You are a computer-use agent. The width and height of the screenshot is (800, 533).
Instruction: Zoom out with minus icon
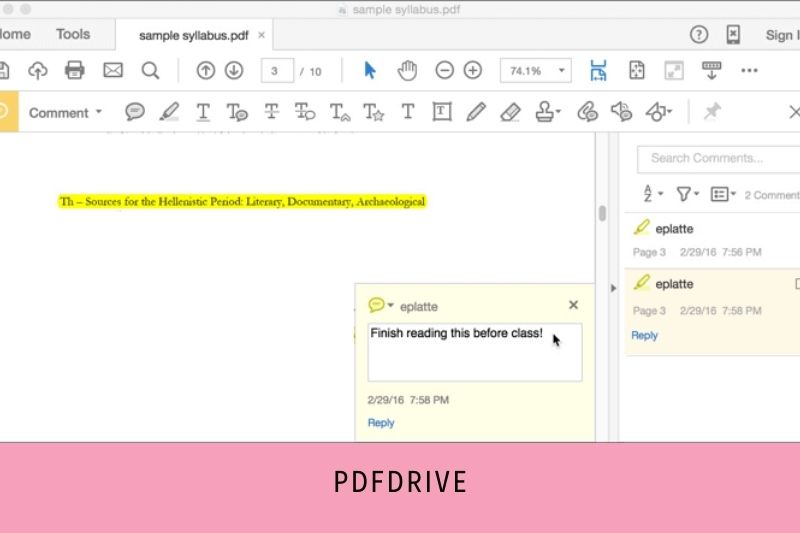(x=444, y=70)
